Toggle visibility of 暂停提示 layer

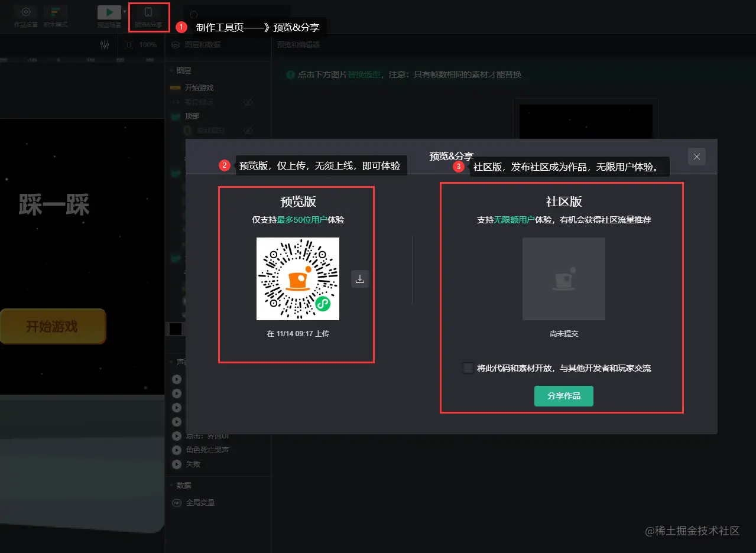[x=248, y=102]
